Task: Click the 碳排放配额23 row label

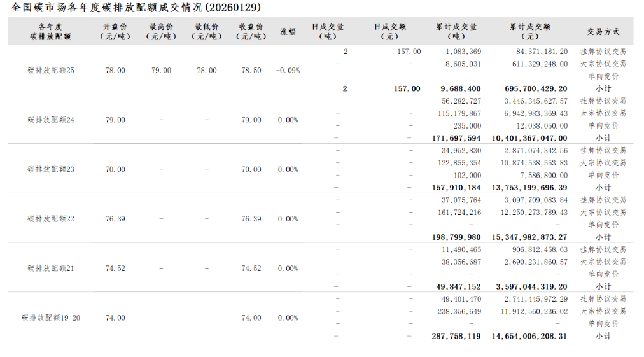Action: [51, 169]
